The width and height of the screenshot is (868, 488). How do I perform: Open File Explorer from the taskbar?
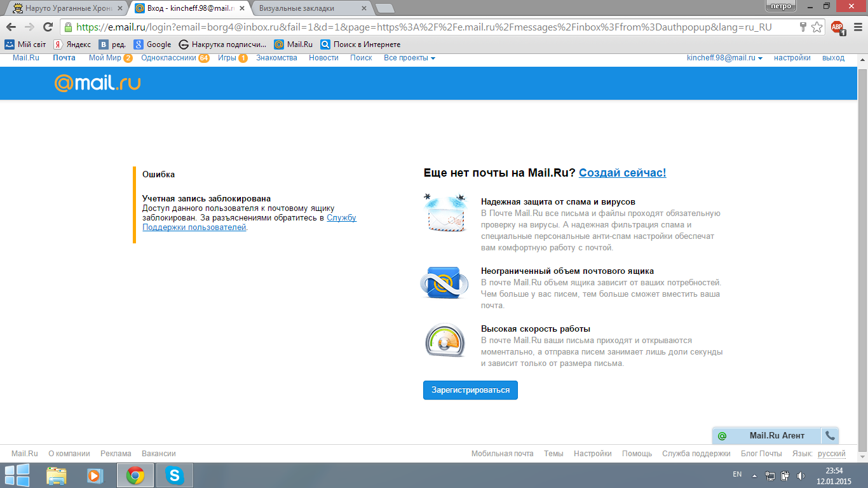pos(57,475)
